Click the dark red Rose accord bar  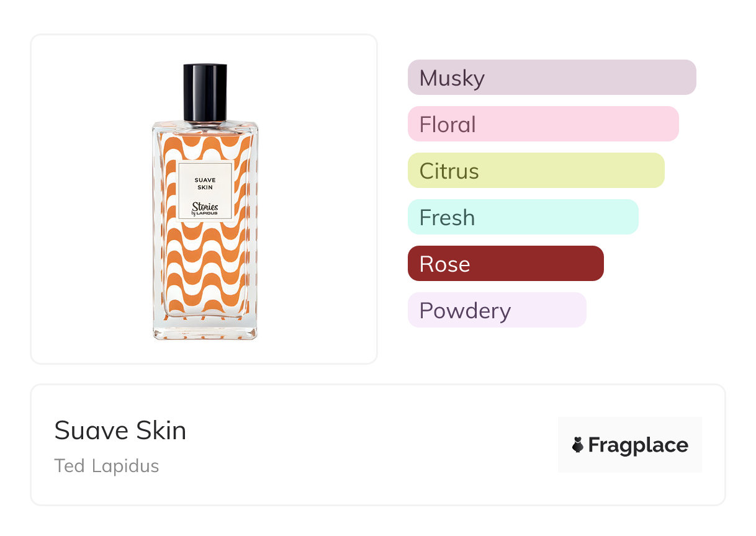pyautogui.click(x=505, y=264)
